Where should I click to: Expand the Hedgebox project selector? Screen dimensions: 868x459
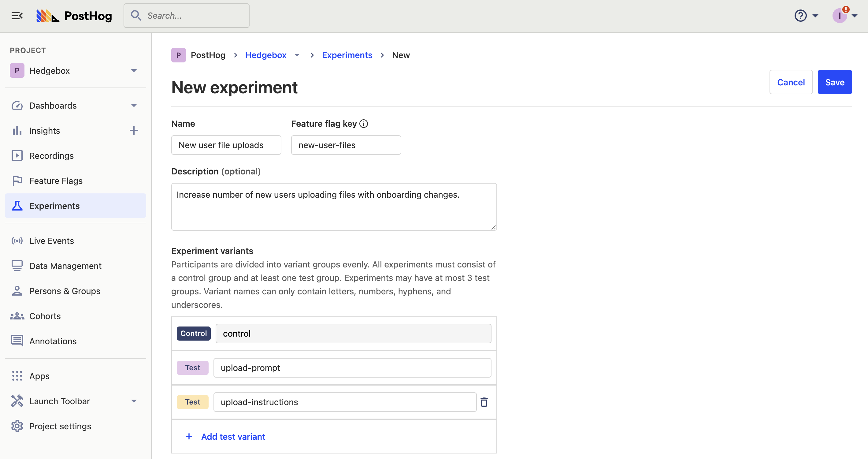click(134, 70)
